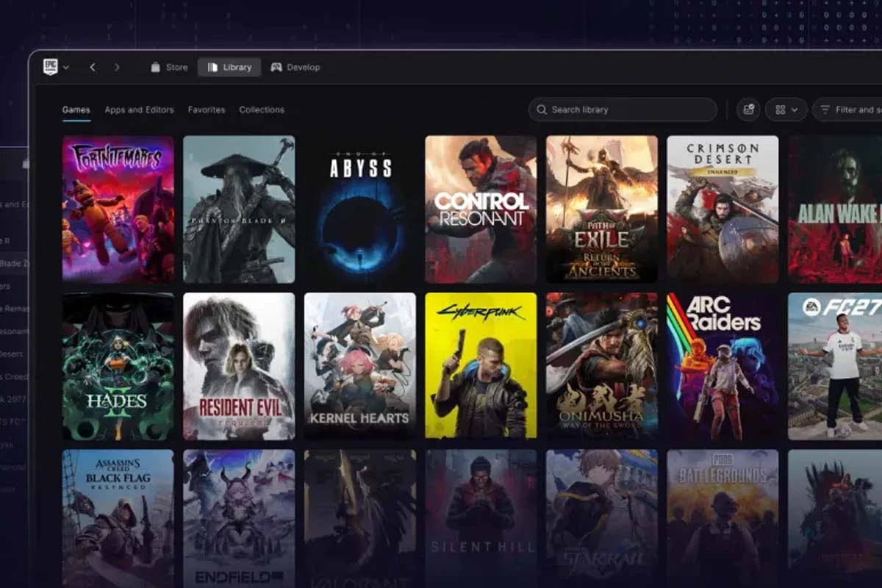
Task: Open the Fortnitemares game tile
Action: 118,209
